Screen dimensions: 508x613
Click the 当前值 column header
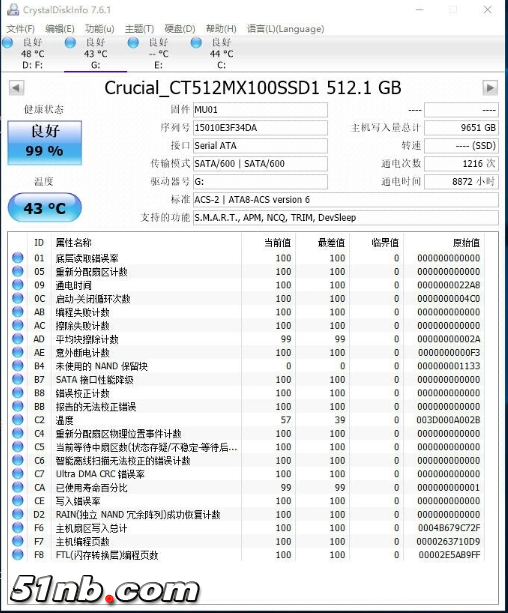277,243
